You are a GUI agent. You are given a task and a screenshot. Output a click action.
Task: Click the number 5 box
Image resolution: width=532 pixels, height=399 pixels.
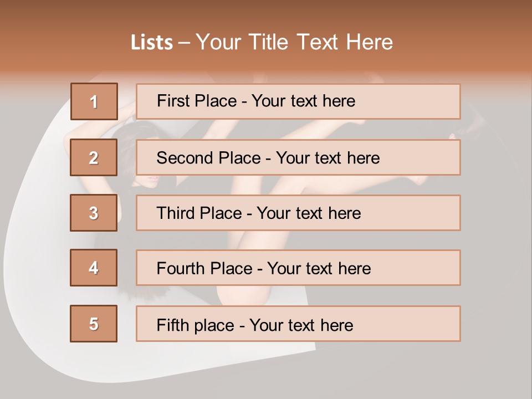(94, 324)
